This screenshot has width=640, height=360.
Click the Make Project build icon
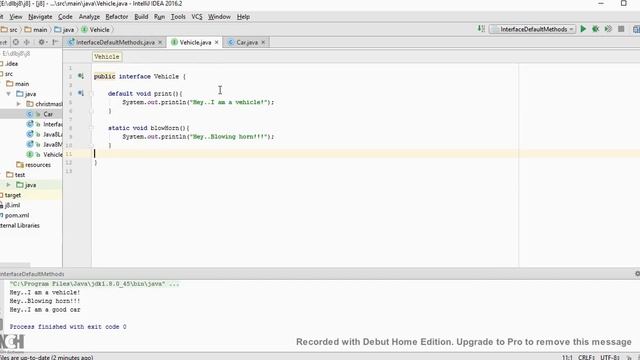[x=481, y=29]
